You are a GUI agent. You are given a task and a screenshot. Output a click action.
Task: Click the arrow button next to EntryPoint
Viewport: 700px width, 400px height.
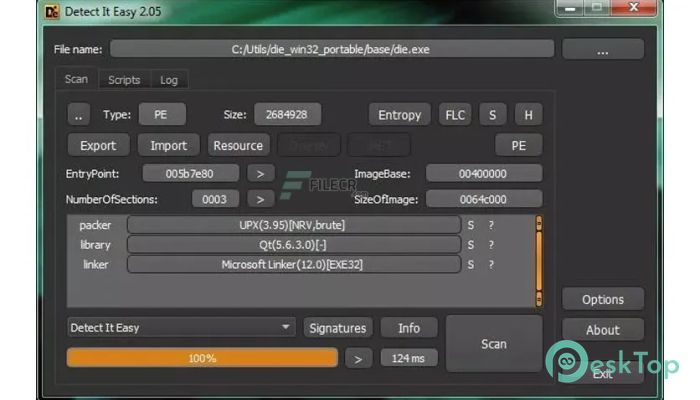[261, 173]
